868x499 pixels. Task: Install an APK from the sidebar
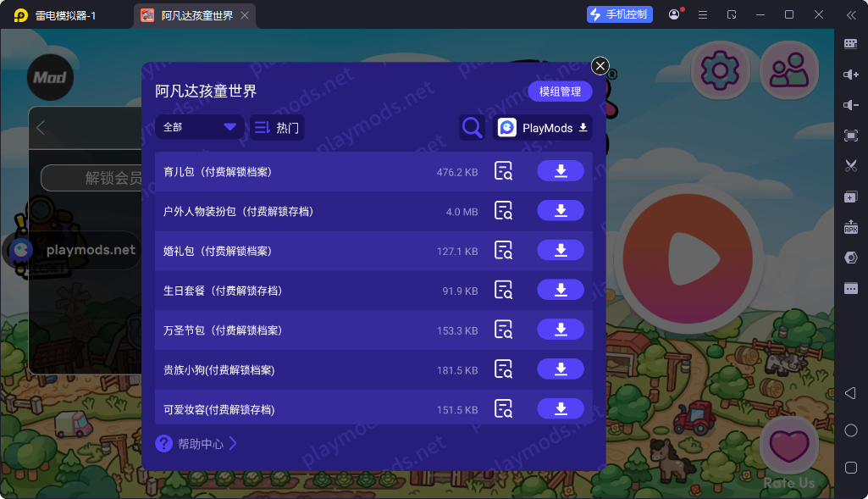click(851, 227)
